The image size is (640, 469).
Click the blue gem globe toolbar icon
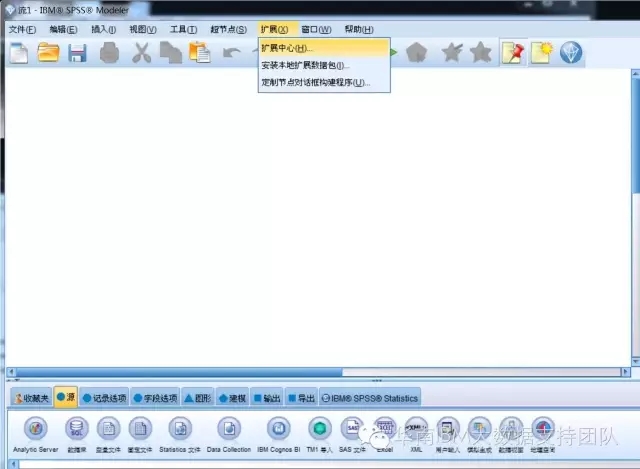571,53
